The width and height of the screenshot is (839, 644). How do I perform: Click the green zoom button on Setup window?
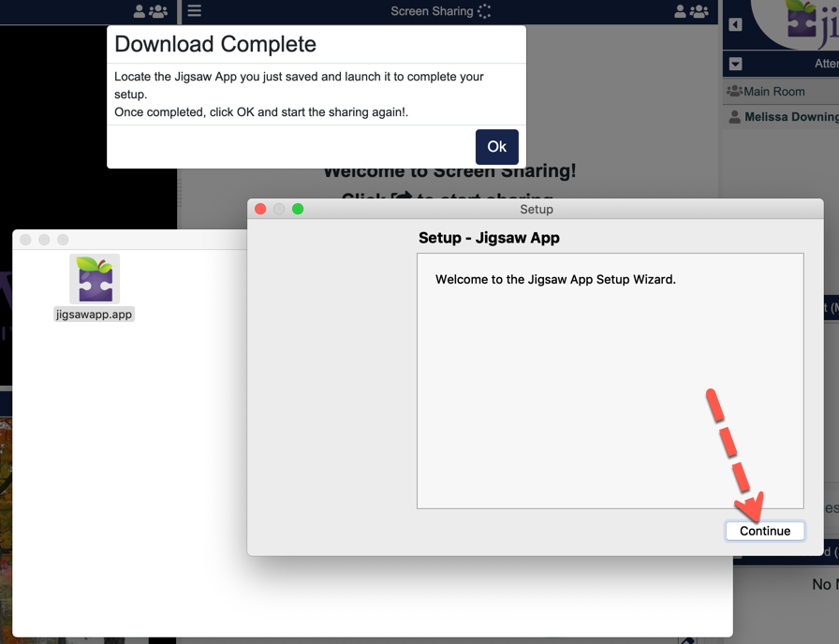click(298, 209)
